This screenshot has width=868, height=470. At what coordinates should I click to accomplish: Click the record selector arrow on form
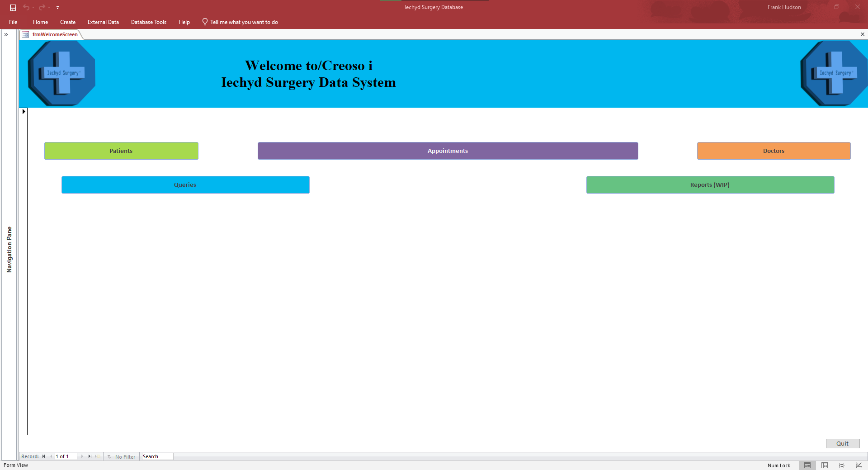24,111
